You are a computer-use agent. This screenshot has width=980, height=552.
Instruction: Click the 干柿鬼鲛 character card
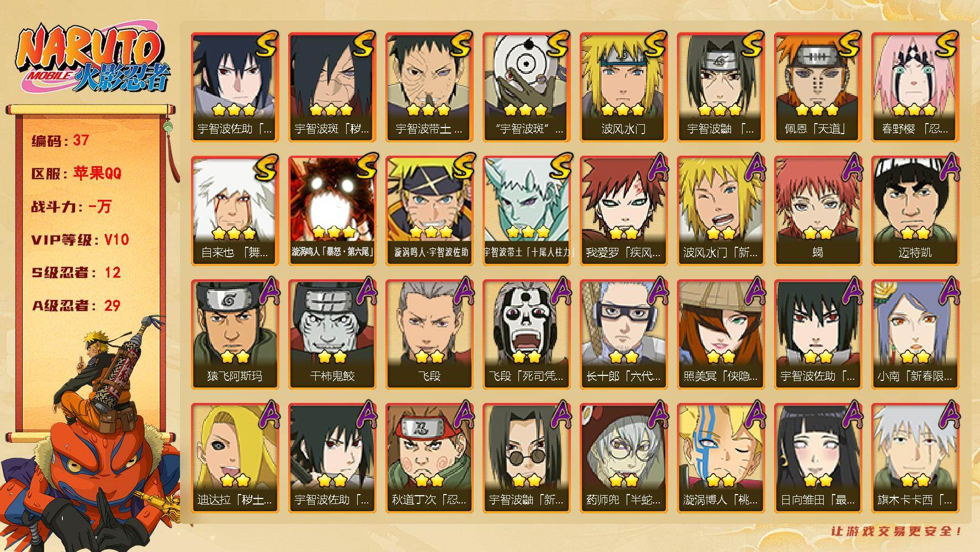pos(332,335)
